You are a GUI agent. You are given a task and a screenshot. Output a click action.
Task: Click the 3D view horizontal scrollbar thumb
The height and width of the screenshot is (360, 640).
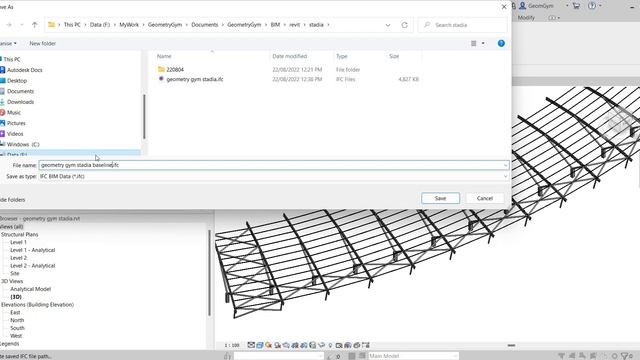(x=511, y=345)
